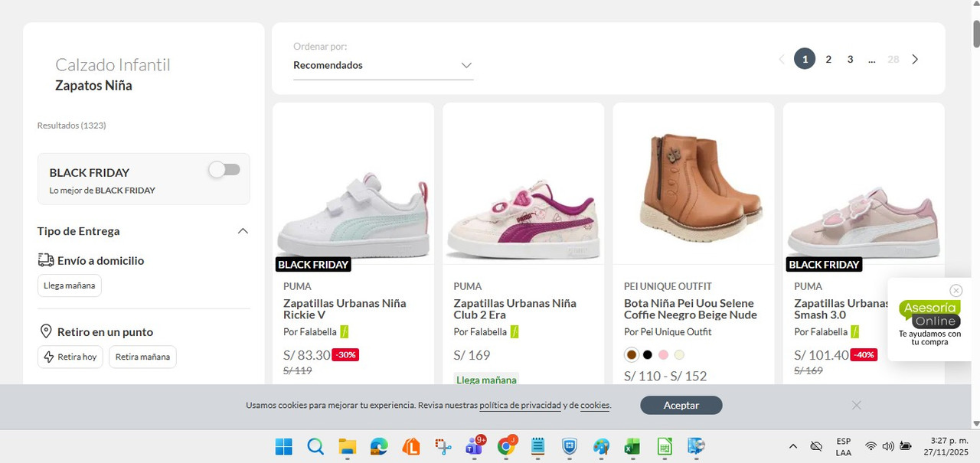980x463 pixels.
Task: Choose the black color swatch for Pei boot
Action: (647, 354)
